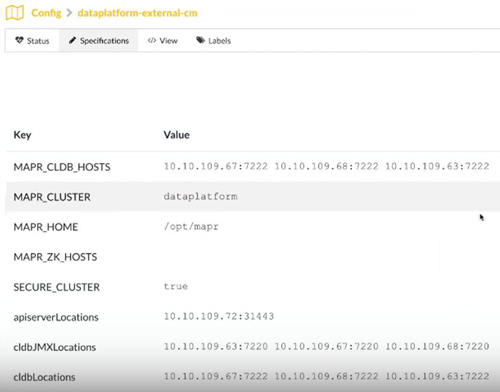Click the MAPR_CLDB_HOSTS value text

(x=326, y=166)
